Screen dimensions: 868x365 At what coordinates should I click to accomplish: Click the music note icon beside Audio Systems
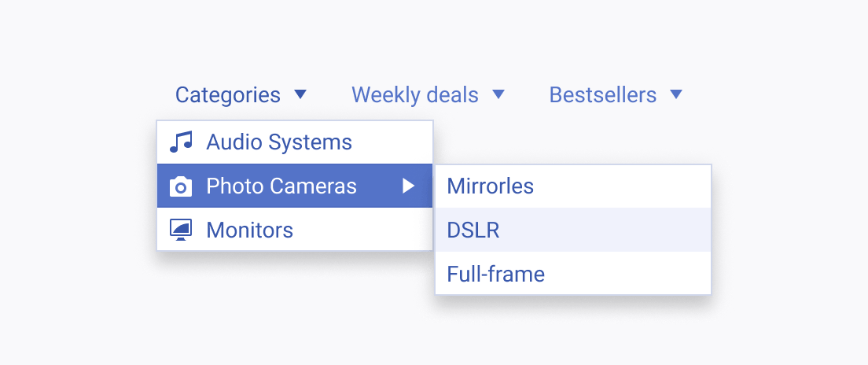(x=181, y=142)
